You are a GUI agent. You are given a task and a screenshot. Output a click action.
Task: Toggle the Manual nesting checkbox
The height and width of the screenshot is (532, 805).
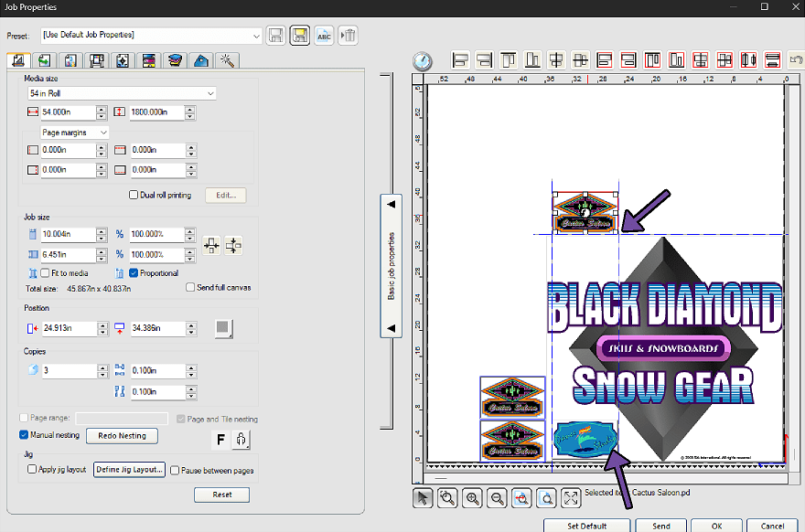[24, 434]
